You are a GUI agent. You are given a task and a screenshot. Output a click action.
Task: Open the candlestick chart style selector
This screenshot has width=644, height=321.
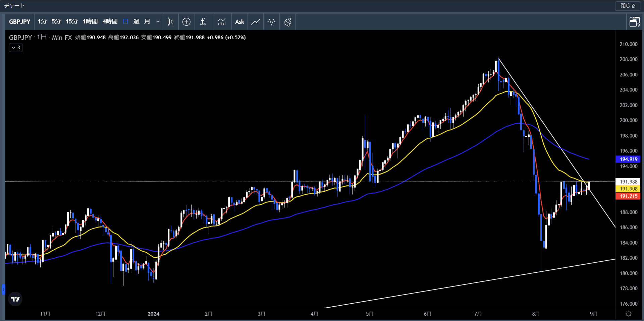[170, 22]
